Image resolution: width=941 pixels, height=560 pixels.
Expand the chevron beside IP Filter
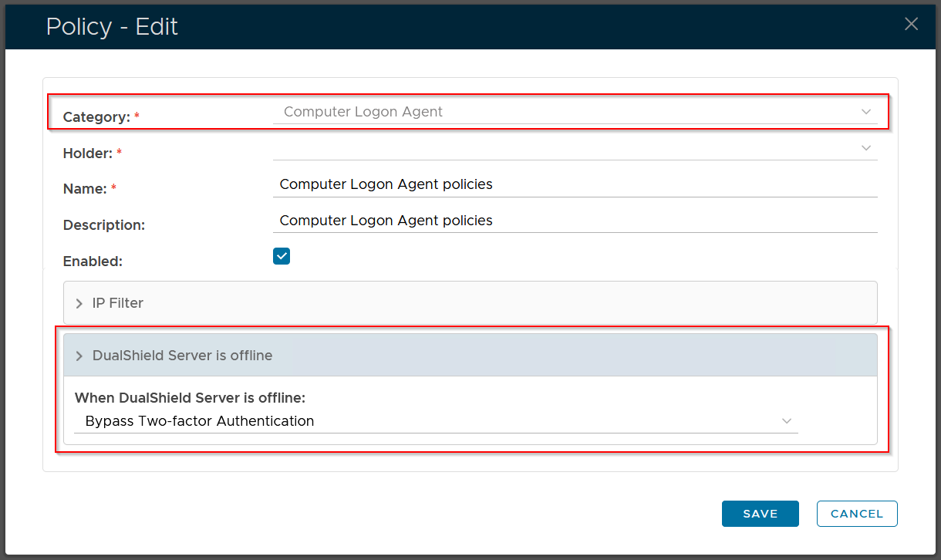click(79, 304)
